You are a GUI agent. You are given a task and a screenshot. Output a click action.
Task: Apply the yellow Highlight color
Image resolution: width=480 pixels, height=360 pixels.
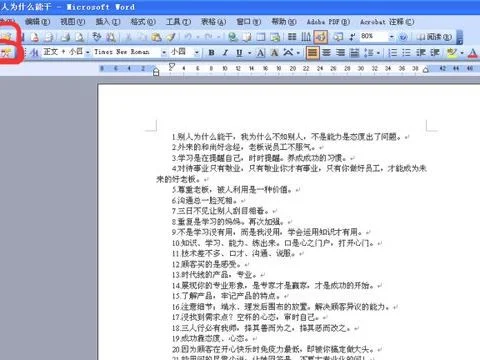click(452, 52)
